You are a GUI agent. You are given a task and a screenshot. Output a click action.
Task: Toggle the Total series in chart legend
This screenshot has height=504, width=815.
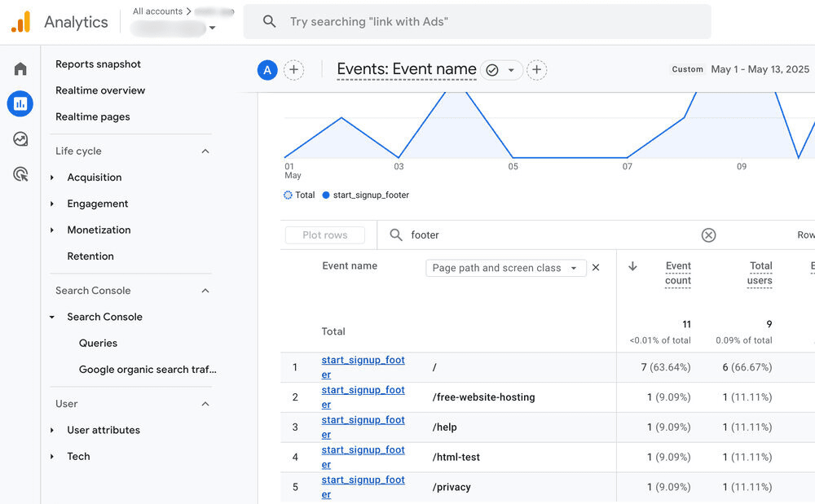point(299,195)
